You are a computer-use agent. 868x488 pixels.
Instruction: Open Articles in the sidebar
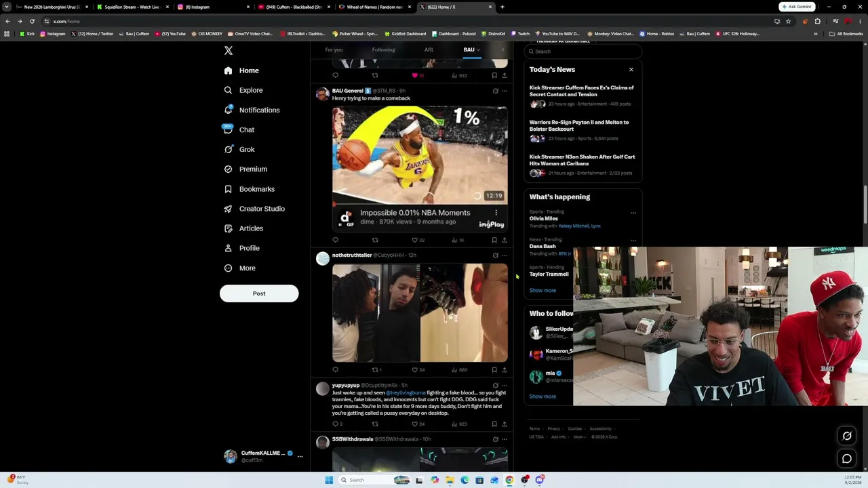(x=243, y=228)
